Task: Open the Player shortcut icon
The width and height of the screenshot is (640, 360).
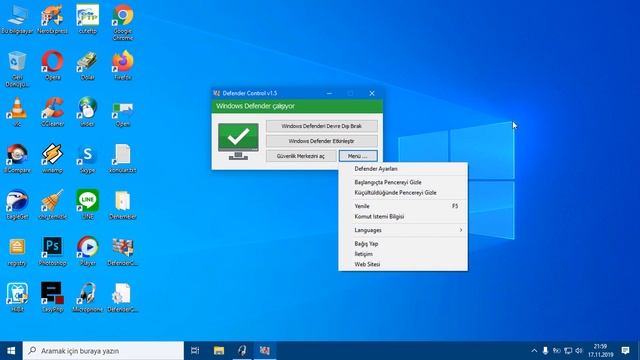Action: coord(87,251)
